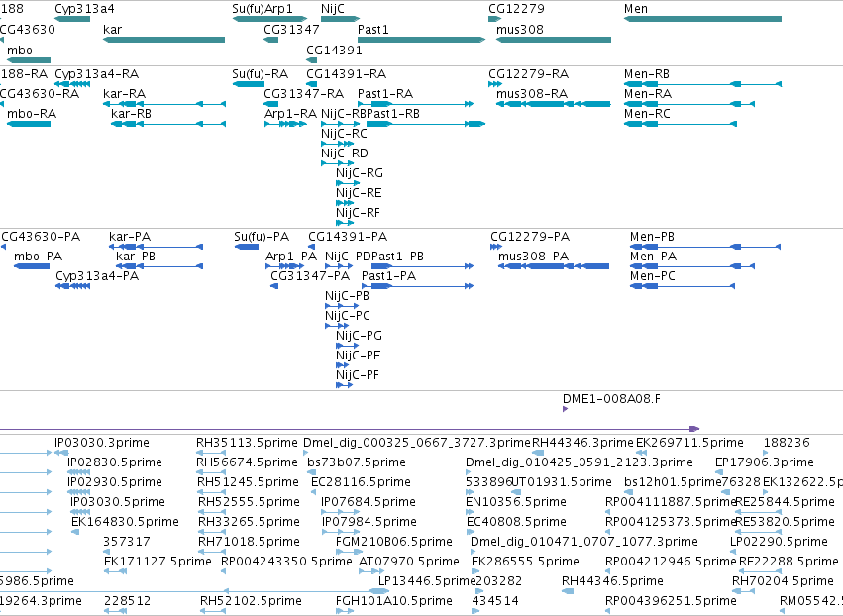The width and height of the screenshot is (843, 616).
Task: Click the mus308 gene bar
Action: click(x=554, y=40)
